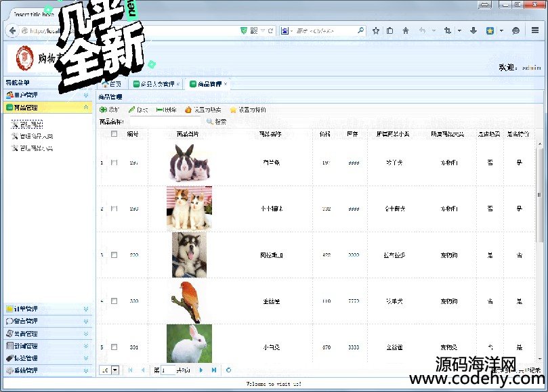Click the undo arrow in browser toolbar
The image size is (548, 392).
[422, 30]
